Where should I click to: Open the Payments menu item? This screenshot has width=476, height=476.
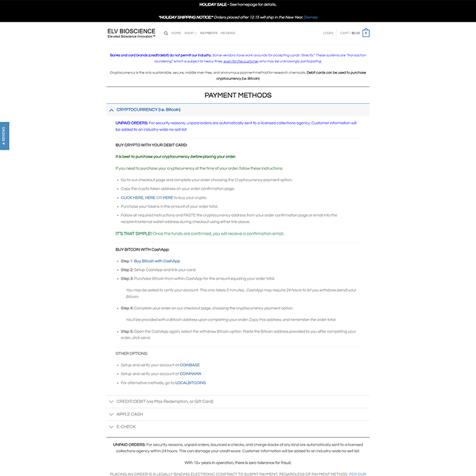208,33
